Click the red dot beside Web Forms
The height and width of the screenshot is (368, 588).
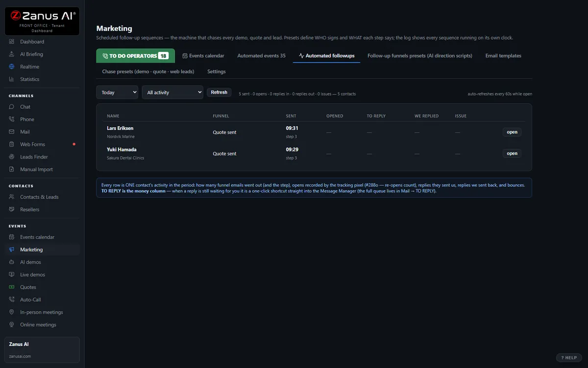(x=74, y=144)
